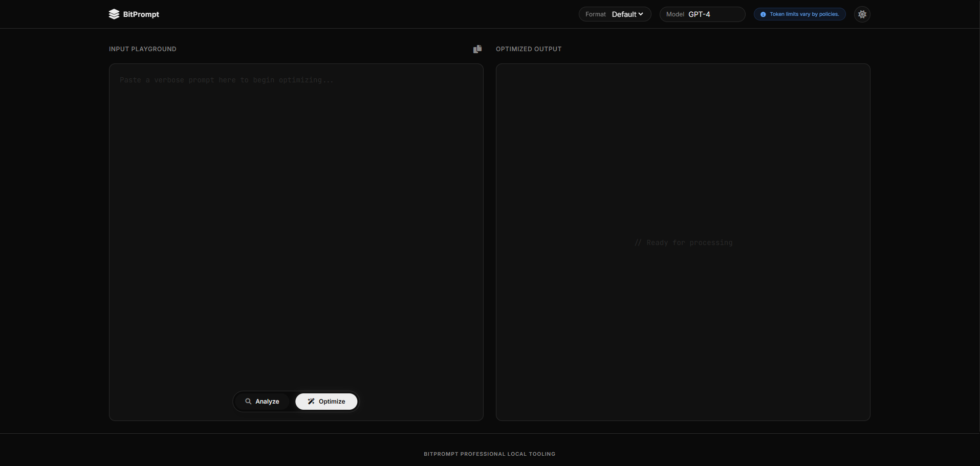Click the Token limits vary by policies badge
The height and width of the screenshot is (466, 980).
pyautogui.click(x=799, y=14)
